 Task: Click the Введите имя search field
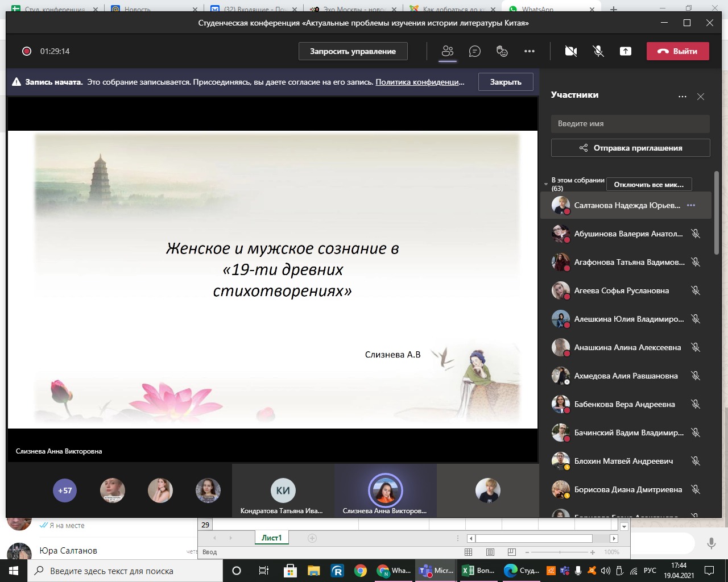click(x=630, y=123)
